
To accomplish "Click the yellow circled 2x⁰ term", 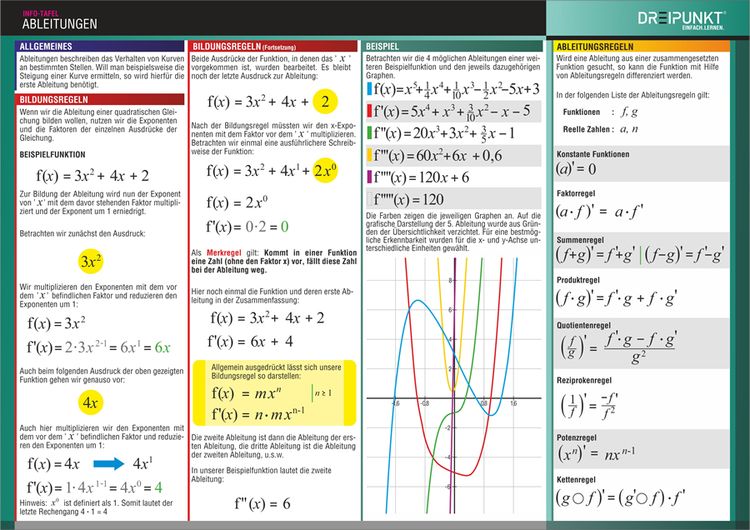I will tap(325, 170).
